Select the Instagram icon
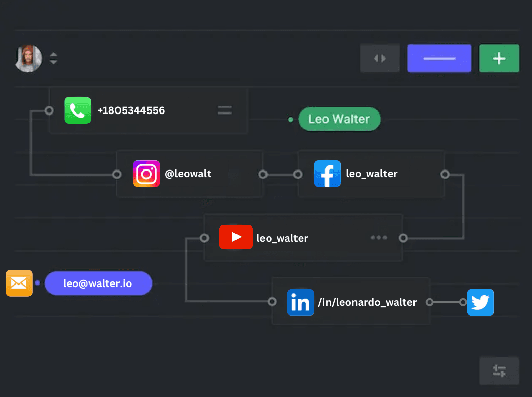Viewport: 532px width, 397px height. [146, 174]
